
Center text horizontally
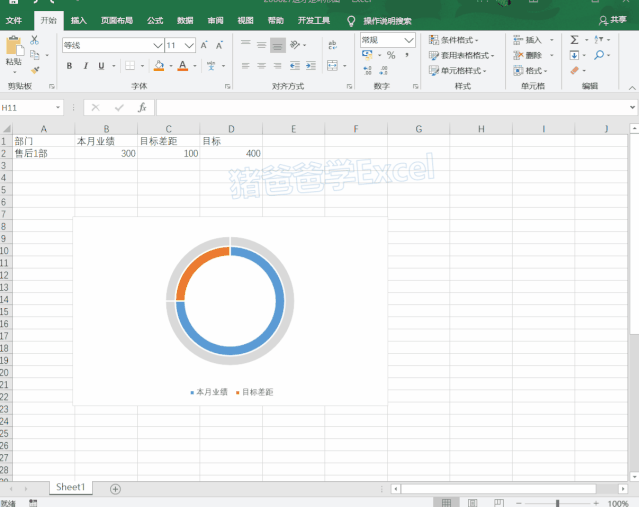pos(261,66)
